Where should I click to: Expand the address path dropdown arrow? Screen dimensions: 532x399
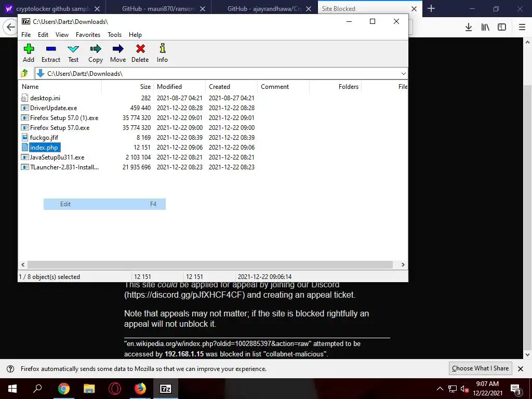pyautogui.click(x=403, y=74)
